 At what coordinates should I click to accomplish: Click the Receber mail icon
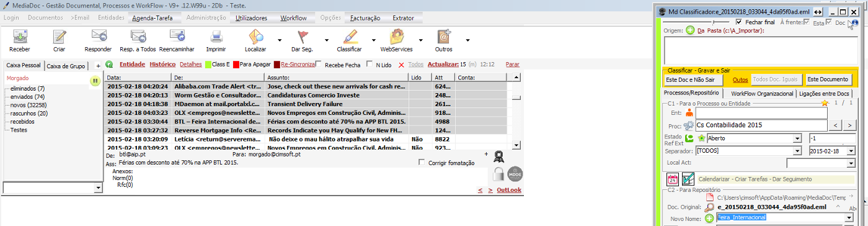[20, 36]
